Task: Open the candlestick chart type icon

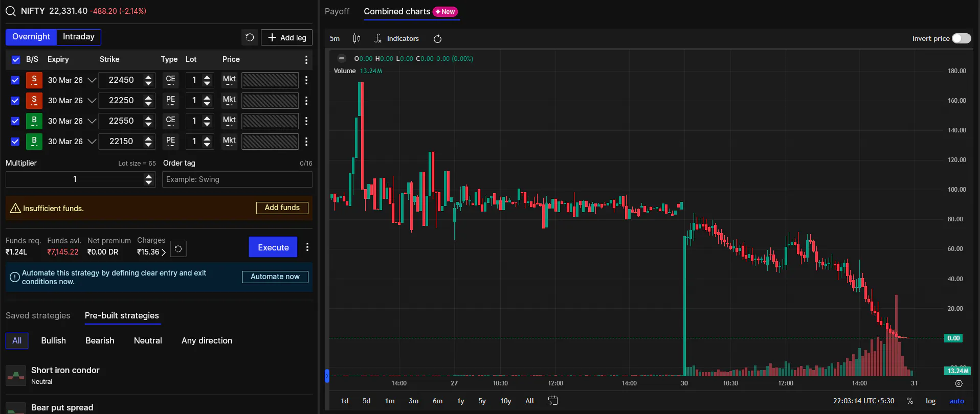Action: coord(357,38)
